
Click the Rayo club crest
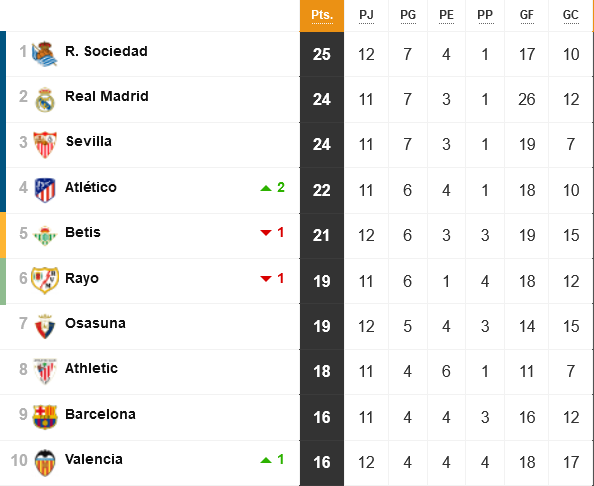45,280
